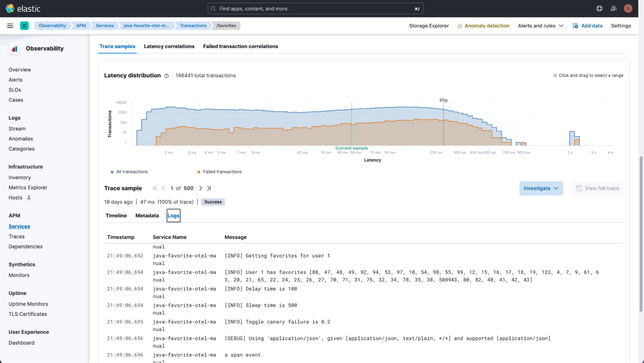644x363 pixels.
Task: Switch to Latency correlations tab
Action: [x=169, y=46]
